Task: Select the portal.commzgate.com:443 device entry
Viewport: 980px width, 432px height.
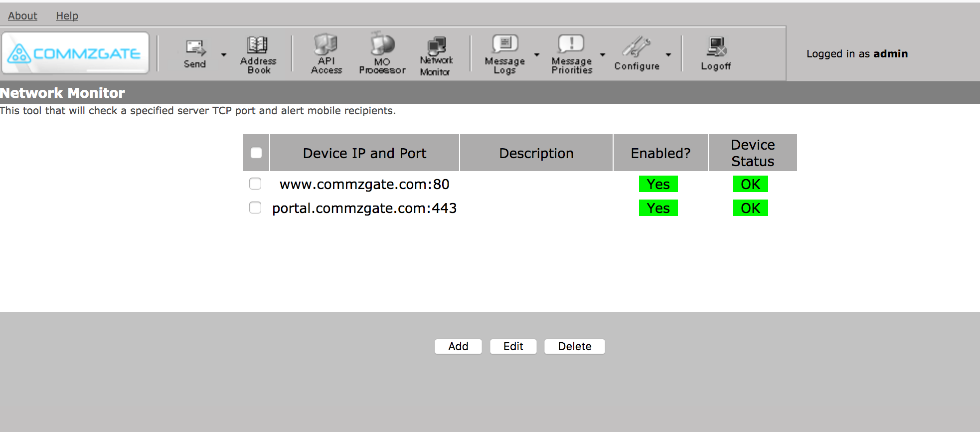Action: 364,208
